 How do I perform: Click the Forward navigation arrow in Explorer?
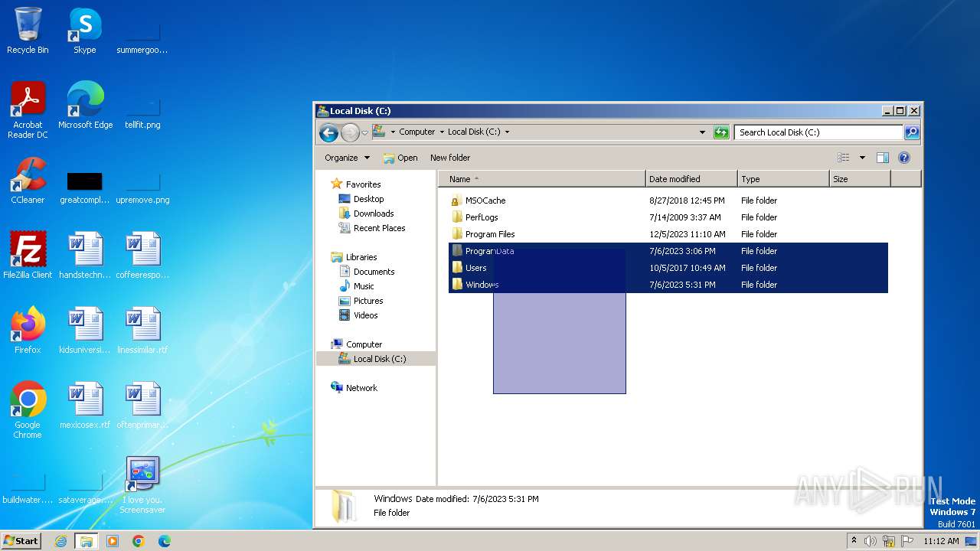[350, 132]
